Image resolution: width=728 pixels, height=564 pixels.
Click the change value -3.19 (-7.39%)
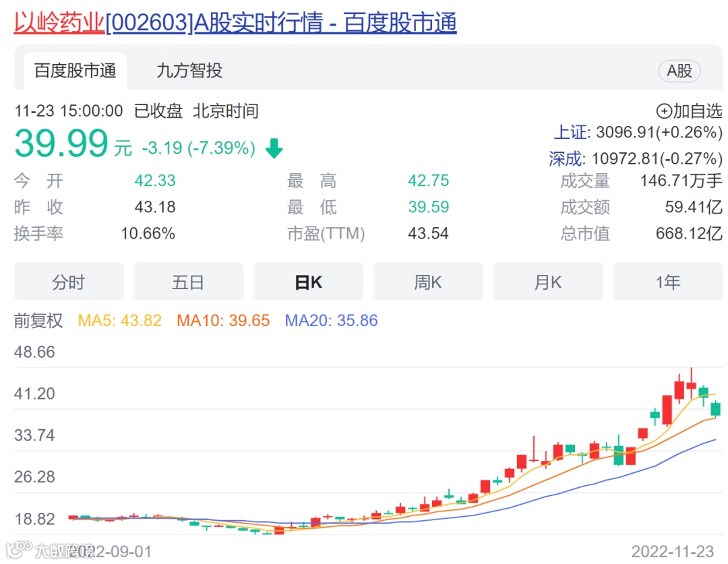tap(199, 148)
